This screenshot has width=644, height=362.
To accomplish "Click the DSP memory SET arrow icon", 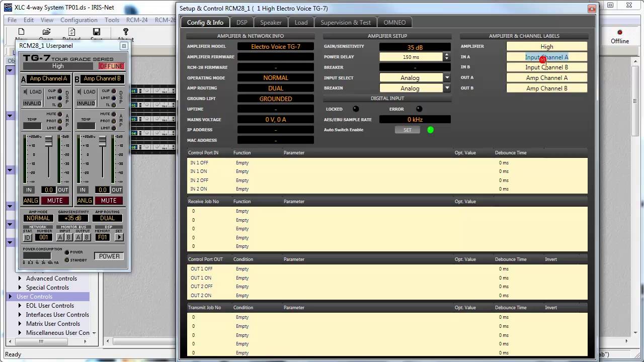I will coord(119,237).
